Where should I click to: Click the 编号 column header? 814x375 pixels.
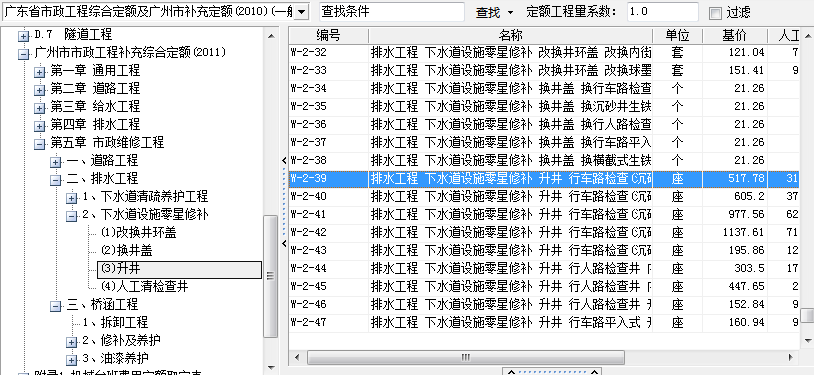coord(329,36)
